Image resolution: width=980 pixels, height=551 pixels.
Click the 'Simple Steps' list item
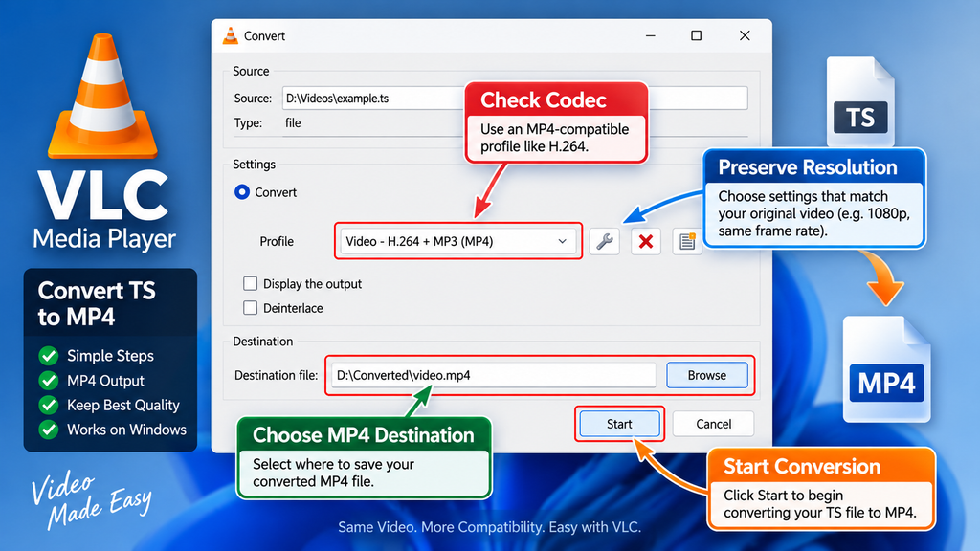click(97, 356)
